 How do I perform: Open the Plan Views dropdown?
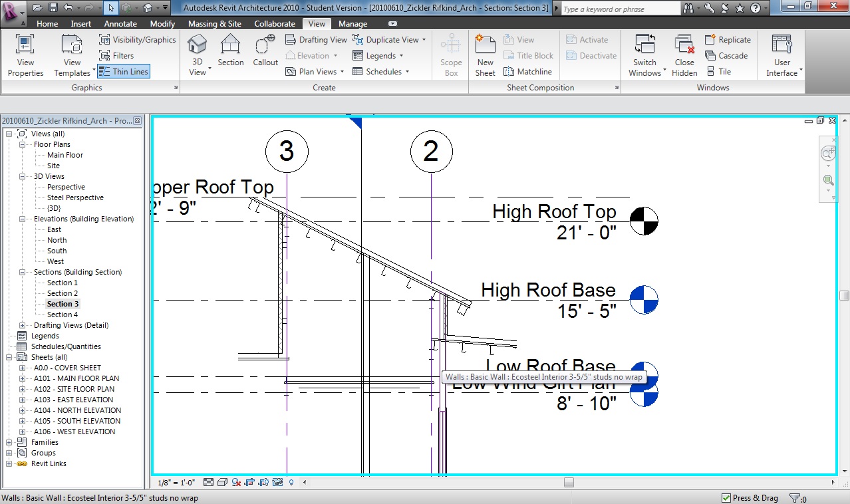[x=315, y=72]
